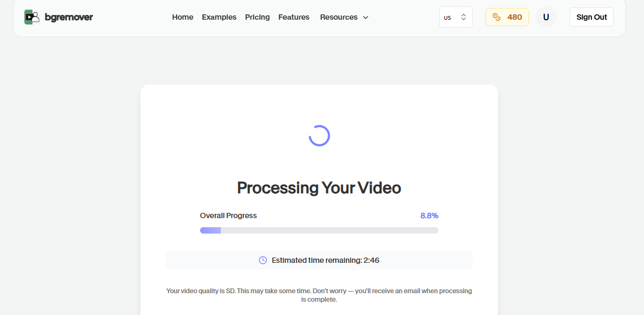Image resolution: width=644 pixels, height=315 pixels.
Task: Click the Overall Progress bar
Action: 319,230
